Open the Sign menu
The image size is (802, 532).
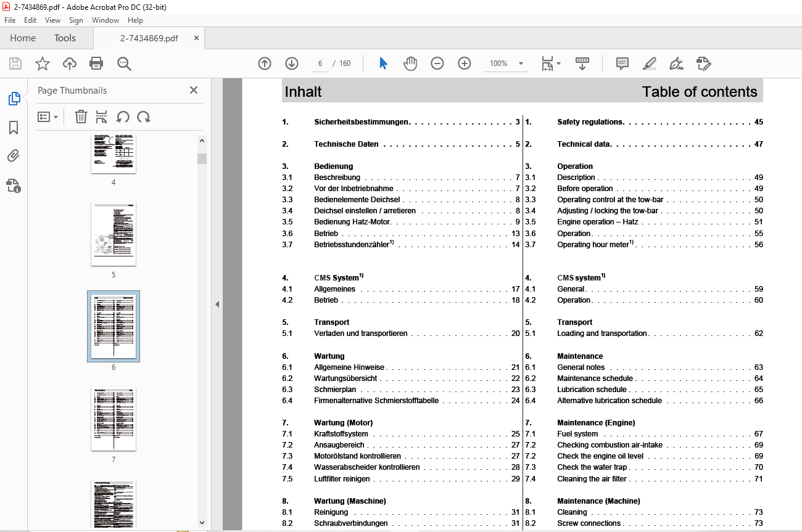(76, 20)
